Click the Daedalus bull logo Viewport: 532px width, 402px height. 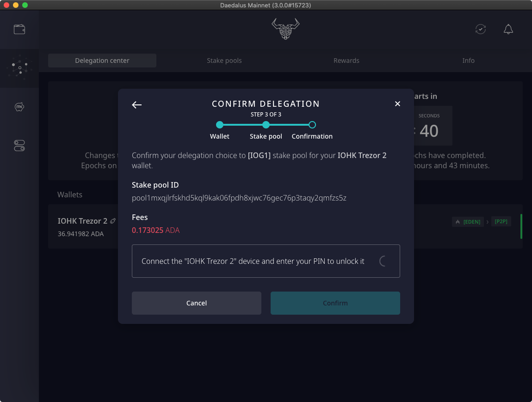pyautogui.click(x=285, y=29)
